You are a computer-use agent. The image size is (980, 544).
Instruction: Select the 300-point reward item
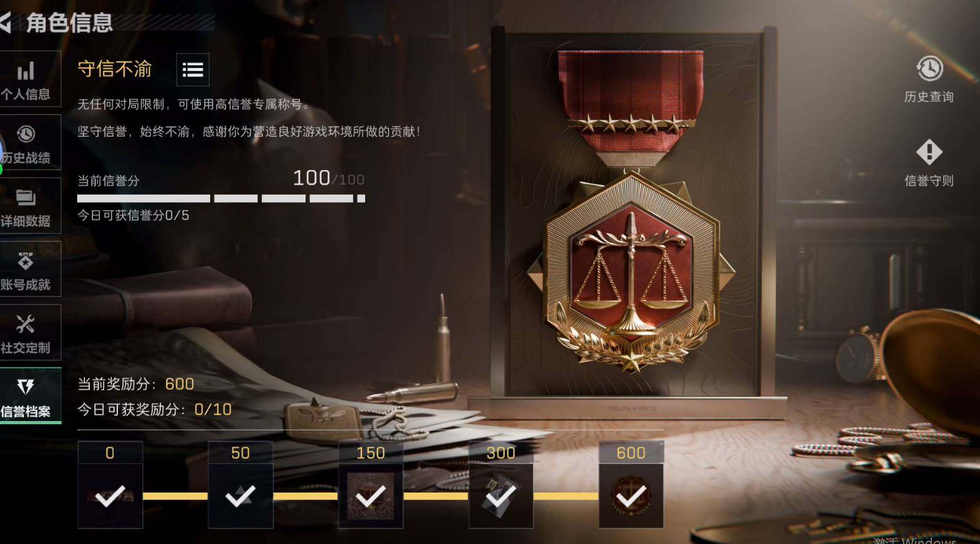(501, 485)
